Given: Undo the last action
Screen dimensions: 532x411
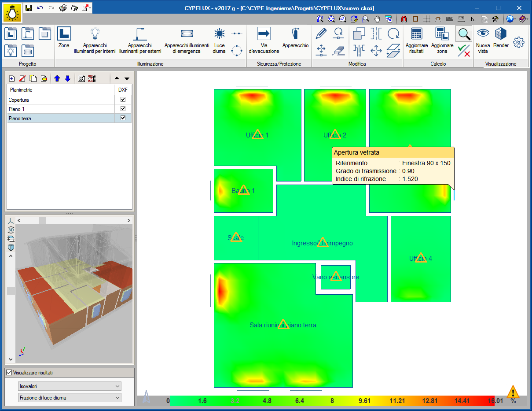Looking at the screenshot, I should coord(40,8).
